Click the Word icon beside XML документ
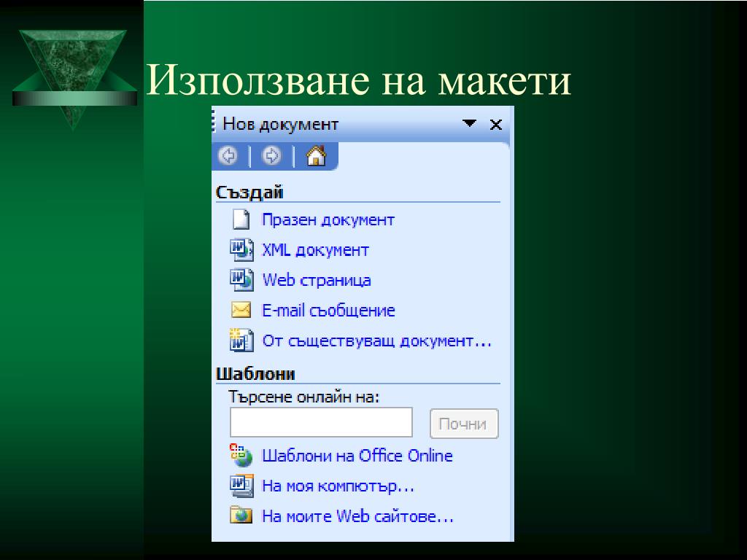 (241, 250)
